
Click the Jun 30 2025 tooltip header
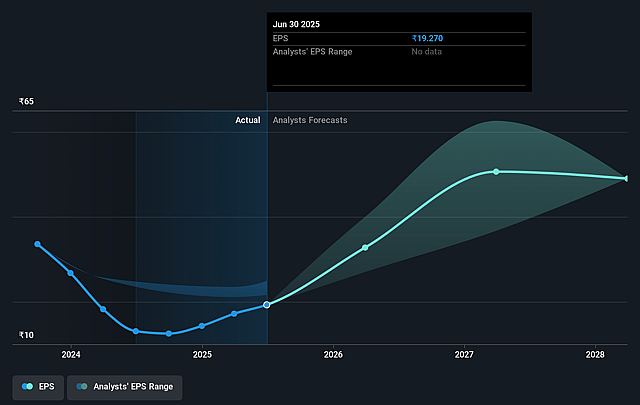click(x=301, y=21)
